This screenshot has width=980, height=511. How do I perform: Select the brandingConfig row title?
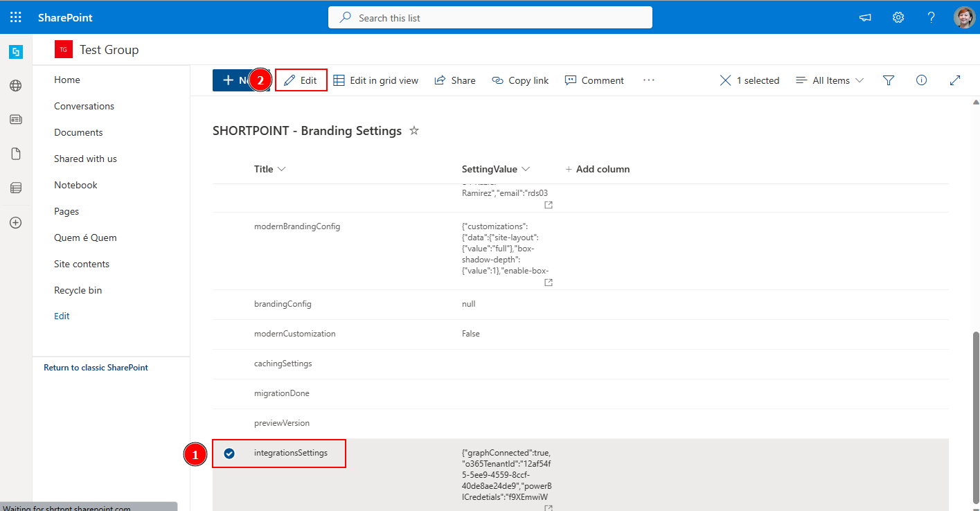coord(283,304)
